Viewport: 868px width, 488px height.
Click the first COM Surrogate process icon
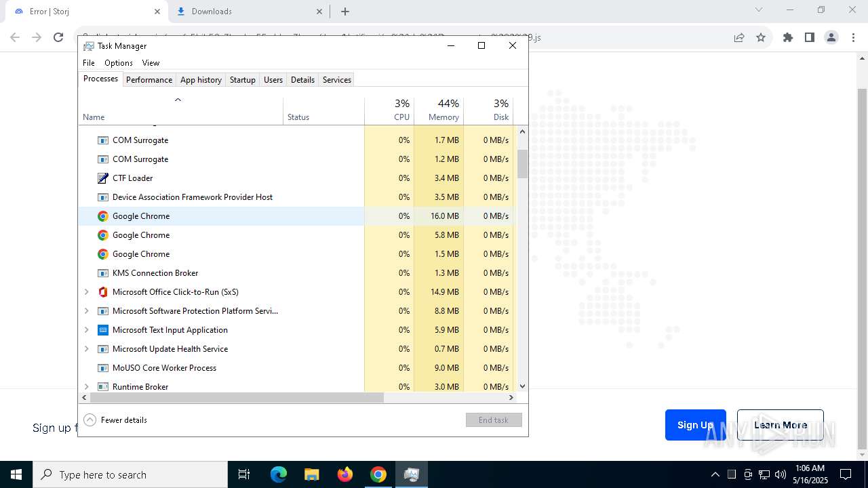pos(103,140)
